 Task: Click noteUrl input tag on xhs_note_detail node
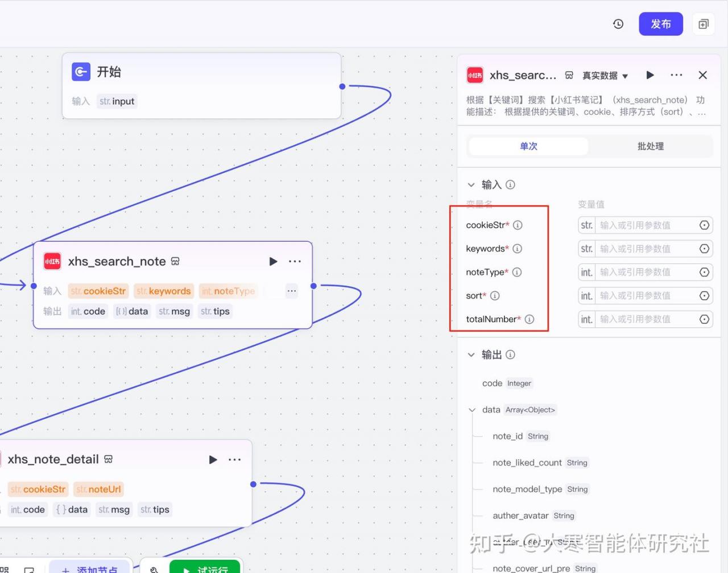98,489
